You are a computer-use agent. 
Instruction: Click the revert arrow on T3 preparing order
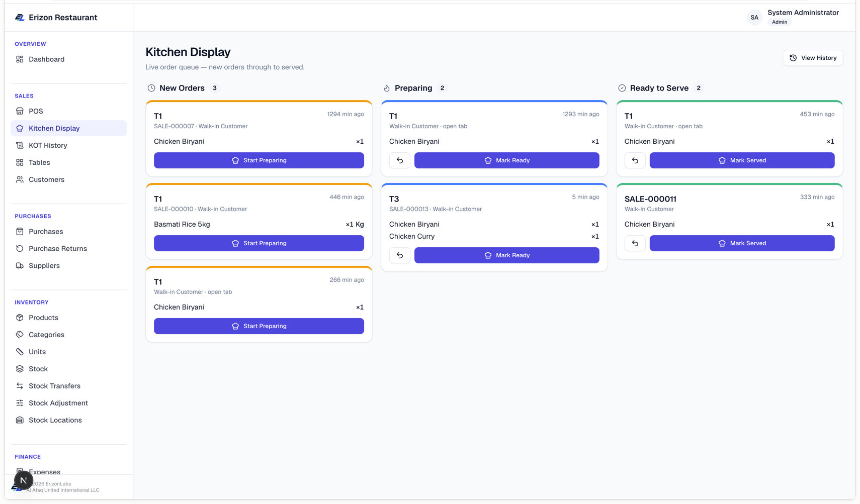(x=400, y=255)
